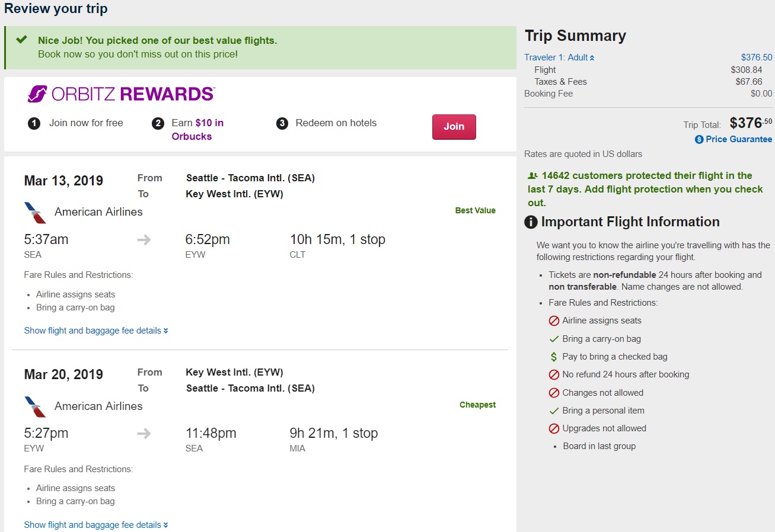Click the dollar icon beside checked bag fee
775x532 pixels.
(554, 357)
